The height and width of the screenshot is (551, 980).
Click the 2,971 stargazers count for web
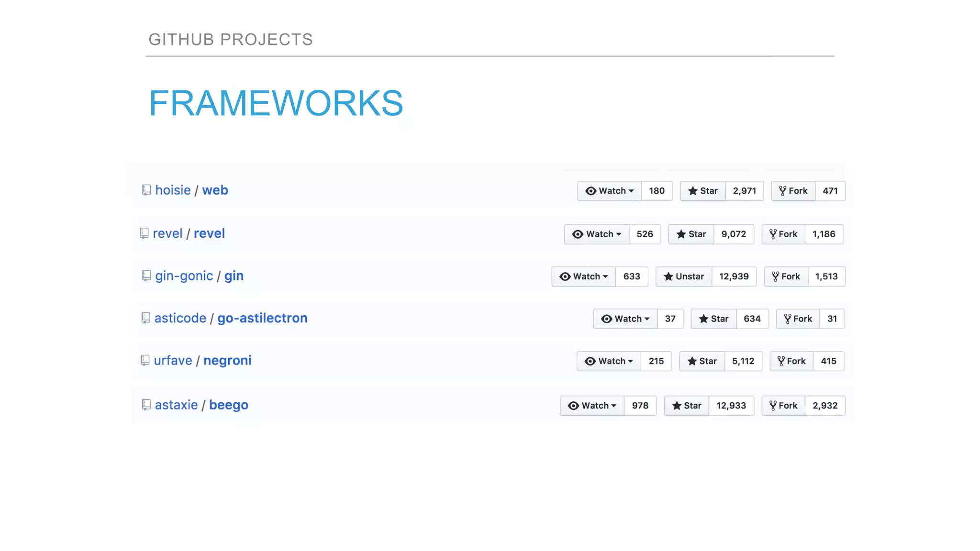coord(745,191)
